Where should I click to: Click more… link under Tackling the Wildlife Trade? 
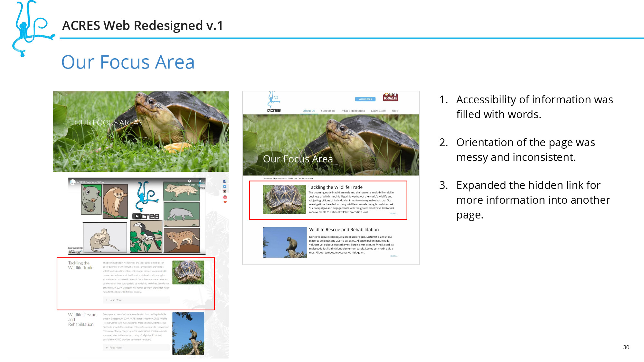[393, 213]
